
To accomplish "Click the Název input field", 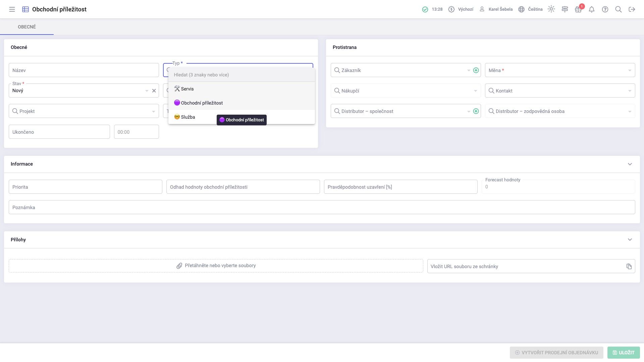I will click(x=84, y=70).
